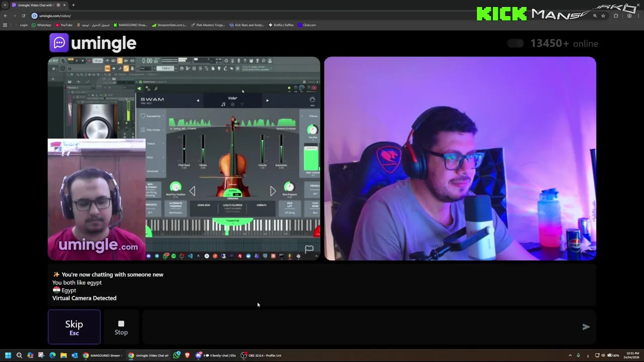644x362 pixels.
Task: Open the Club.com bookmark
Action: pyautogui.click(x=307, y=25)
